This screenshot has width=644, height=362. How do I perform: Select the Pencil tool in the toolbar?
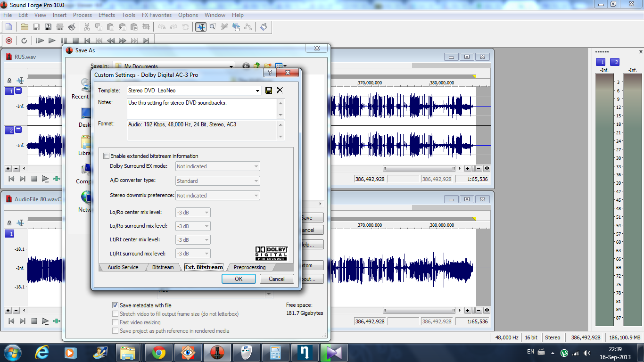224,27
